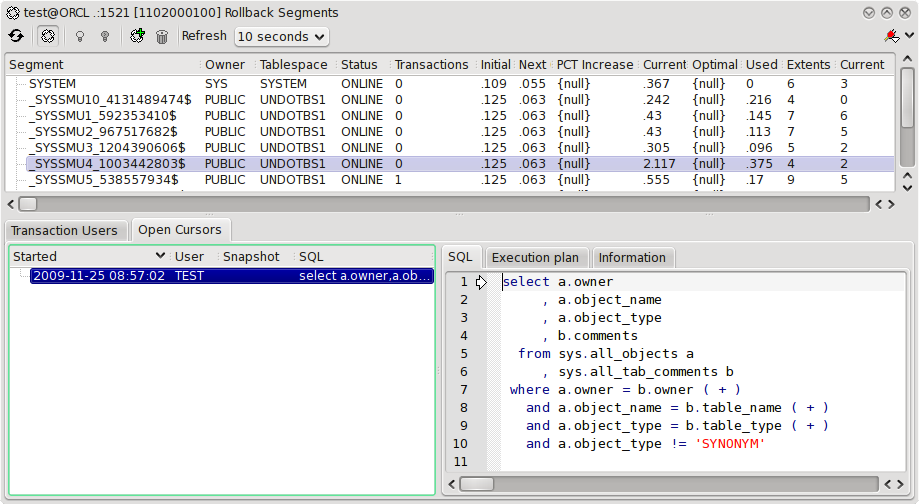Expand the connection selector dropdown arrow

908,36
